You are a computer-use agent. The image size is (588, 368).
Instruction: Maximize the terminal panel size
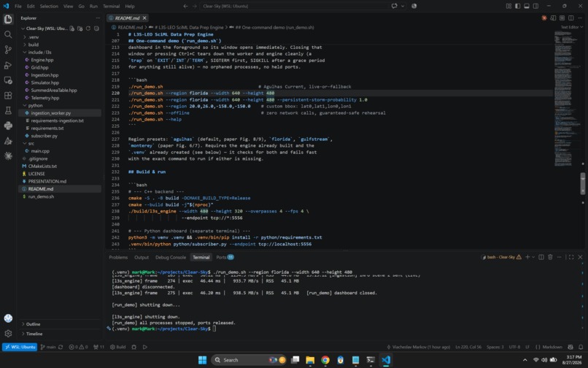point(571,257)
